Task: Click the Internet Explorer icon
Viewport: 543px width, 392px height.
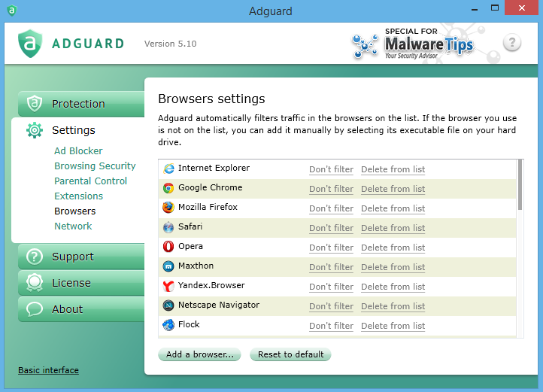Action: [x=168, y=169]
